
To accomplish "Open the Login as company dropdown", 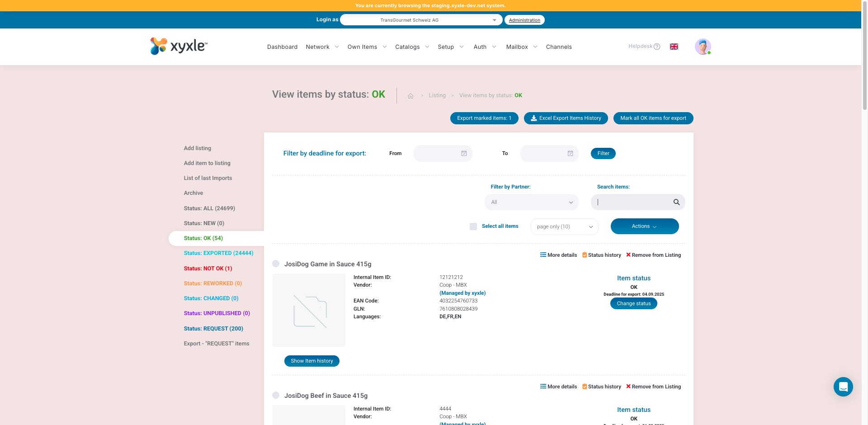I will coord(421,20).
